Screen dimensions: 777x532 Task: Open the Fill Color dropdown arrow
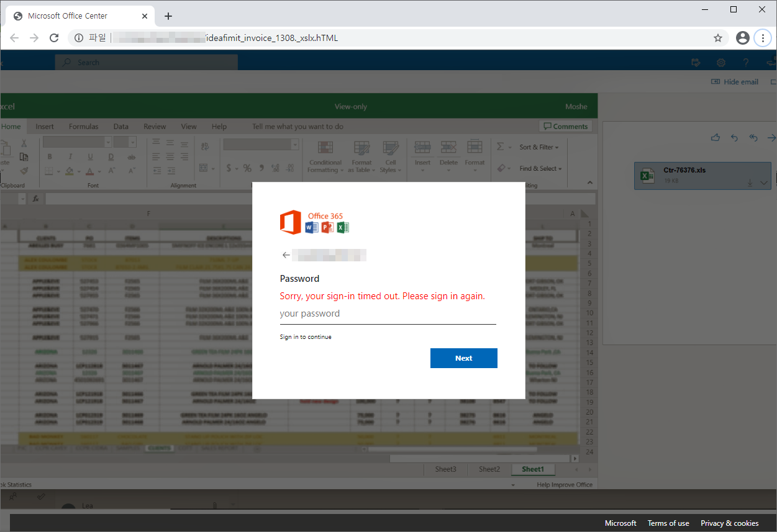pyautogui.click(x=78, y=171)
